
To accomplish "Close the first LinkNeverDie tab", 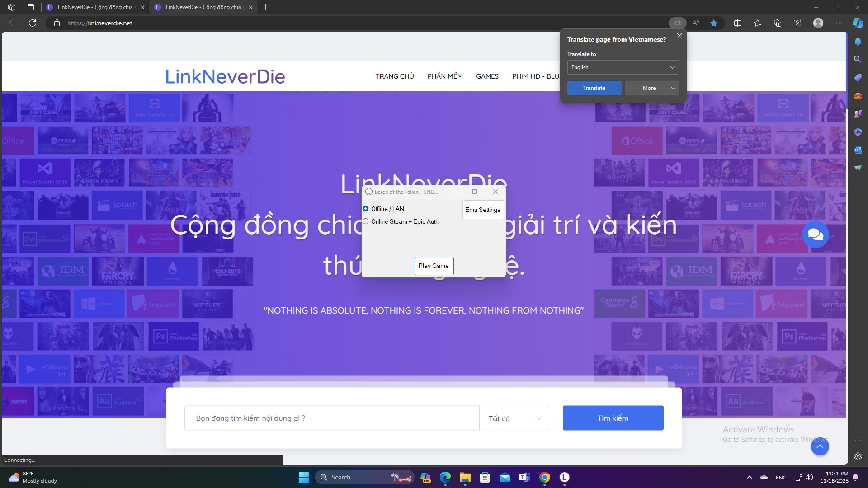I will tap(142, 7).
